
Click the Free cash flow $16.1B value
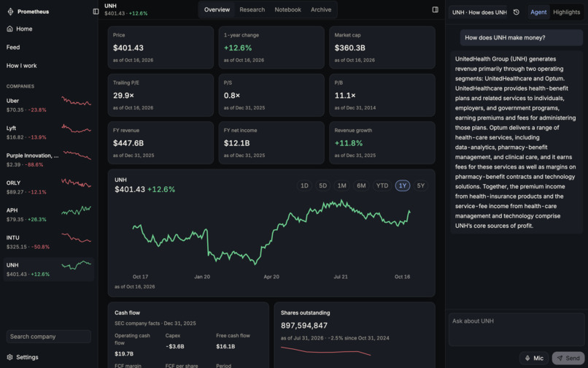click(x=225, y=346)
